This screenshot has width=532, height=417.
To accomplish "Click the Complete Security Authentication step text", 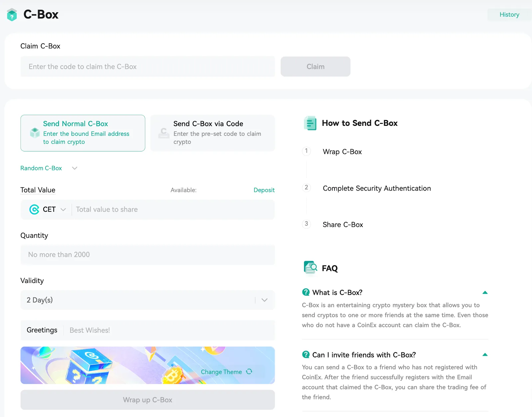I will (377, 188).
